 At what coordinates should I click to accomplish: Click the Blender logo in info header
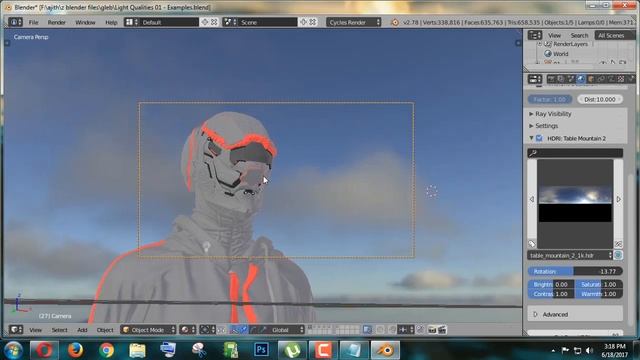395,22
